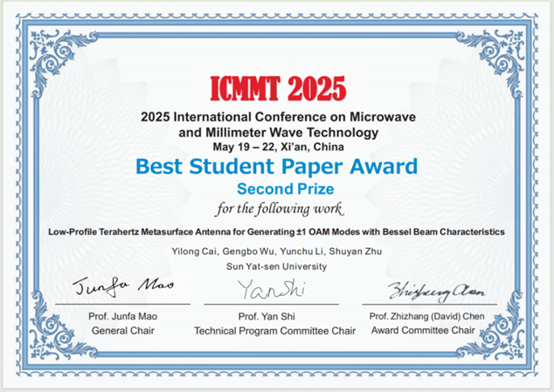Click the paper title about Terahertz Metasurface Antenna

(277, 231)
